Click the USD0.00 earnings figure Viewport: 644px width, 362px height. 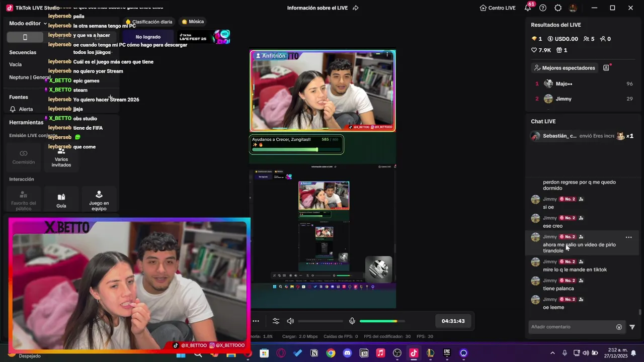tap(562, 39)
